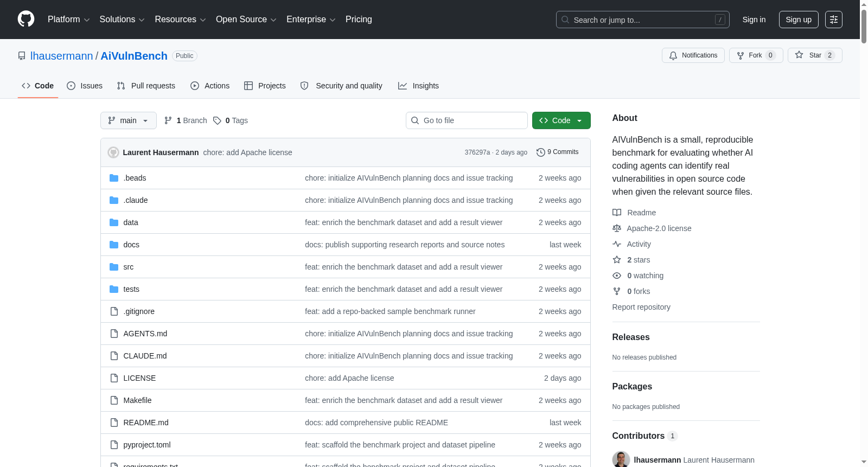Fork the AiVulnBench repository
The height and width of the screenshot is (467, 868).
[756, 55]
